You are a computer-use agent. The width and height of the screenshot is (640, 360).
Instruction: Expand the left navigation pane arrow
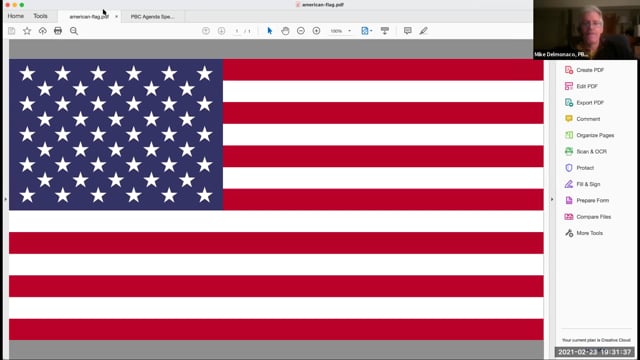pyautogui.click(x=5, y=200)
